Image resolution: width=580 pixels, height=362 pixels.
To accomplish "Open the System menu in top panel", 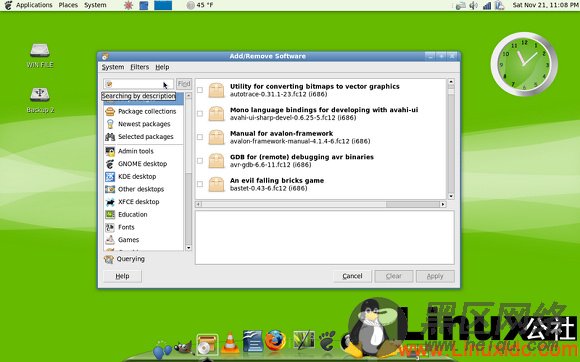I will pyautogui.click(x=95, y=5).
